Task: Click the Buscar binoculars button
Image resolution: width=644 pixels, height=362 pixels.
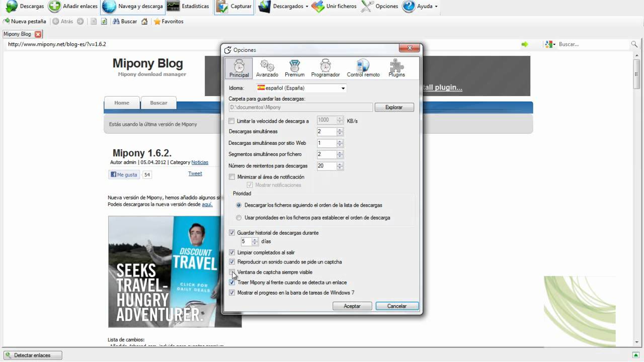Action: [x=125, y=22]
